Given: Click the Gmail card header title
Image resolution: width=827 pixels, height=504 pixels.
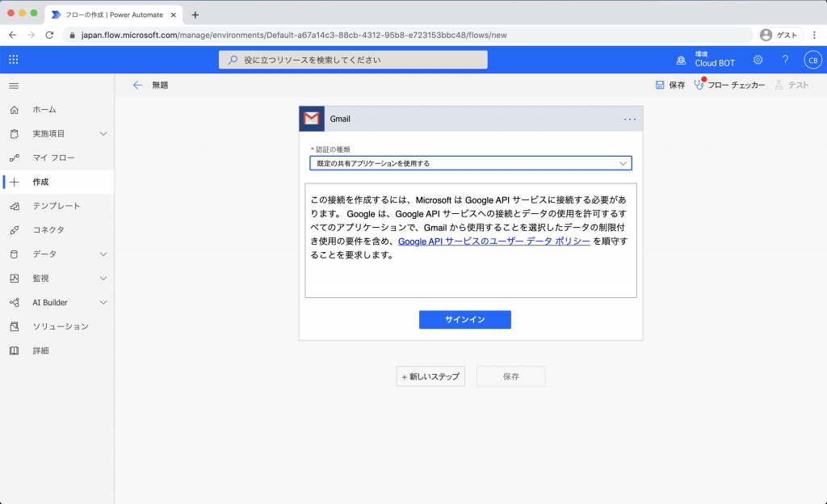Looking at the screenshot, I should tap(340, 120).
